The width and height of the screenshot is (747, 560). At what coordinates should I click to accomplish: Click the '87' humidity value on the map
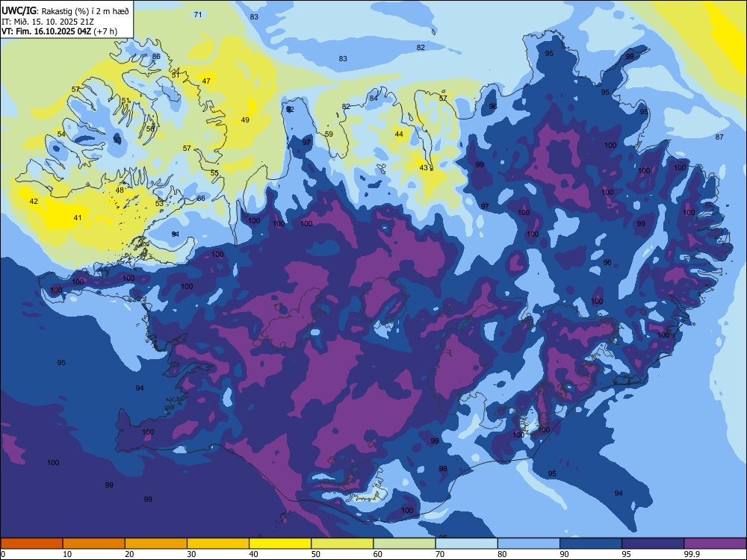click(x=719, y=137)
